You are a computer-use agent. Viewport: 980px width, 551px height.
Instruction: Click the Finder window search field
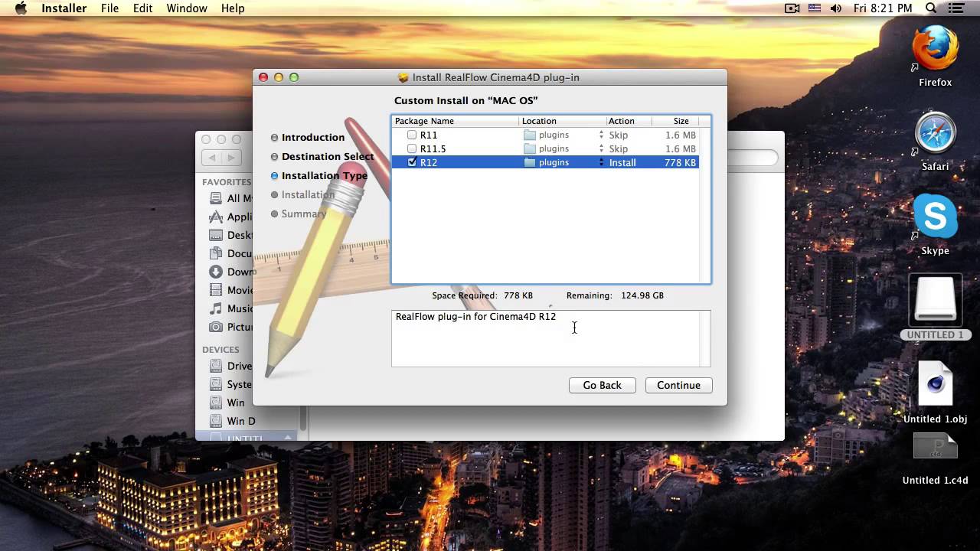tap(752, 158)
